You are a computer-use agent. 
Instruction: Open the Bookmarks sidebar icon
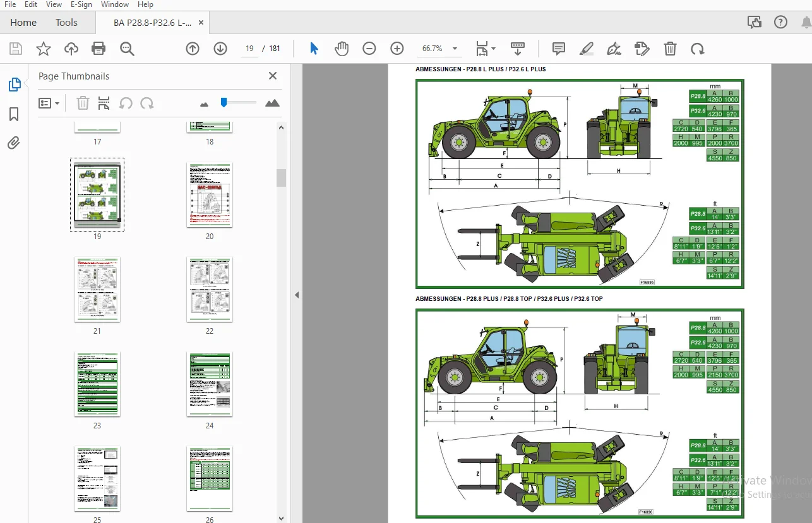coord(14,114)
